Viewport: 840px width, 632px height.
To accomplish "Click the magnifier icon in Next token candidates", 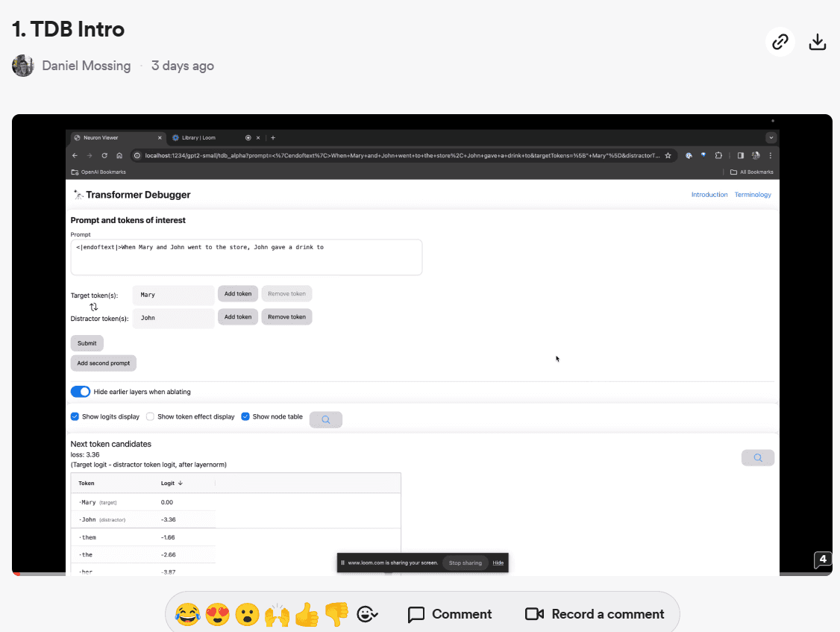I will (757, 457).
